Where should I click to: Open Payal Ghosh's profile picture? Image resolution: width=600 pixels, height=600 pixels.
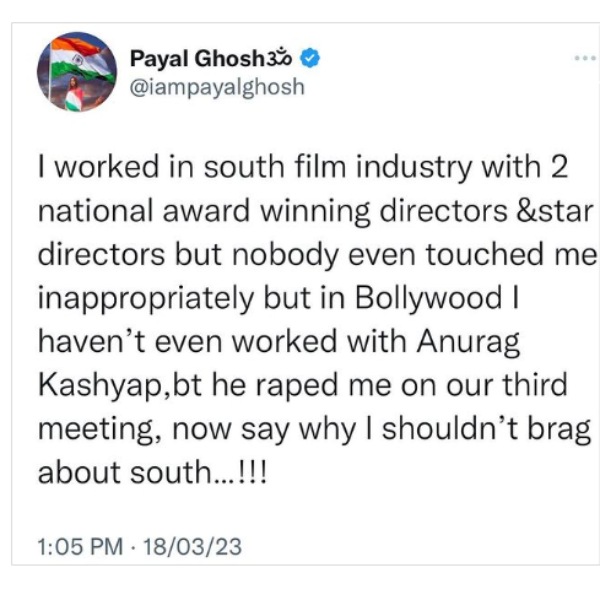(76, 71)
